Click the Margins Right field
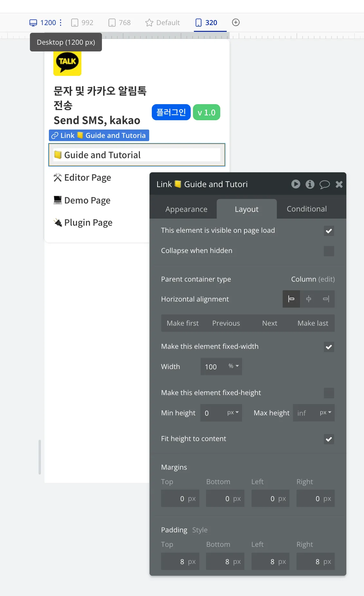364x596 pixels. tap(315, 498)
